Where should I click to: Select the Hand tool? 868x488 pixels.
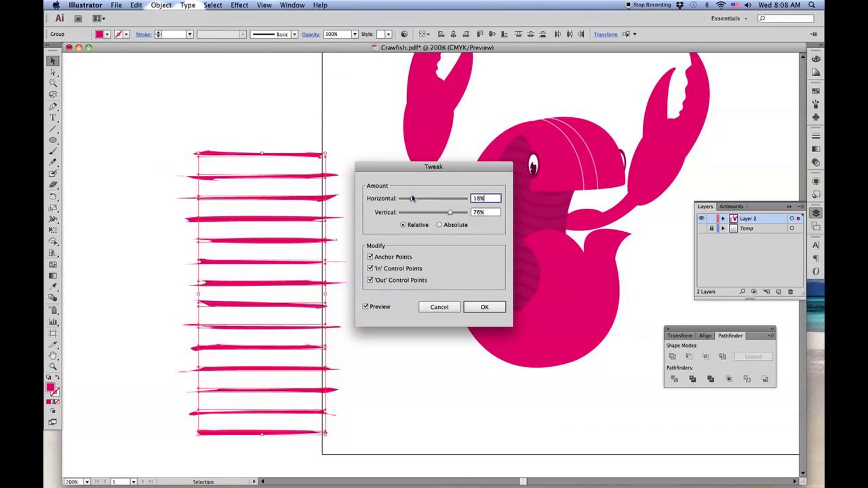pyautogui.click(x=53, y=355)
